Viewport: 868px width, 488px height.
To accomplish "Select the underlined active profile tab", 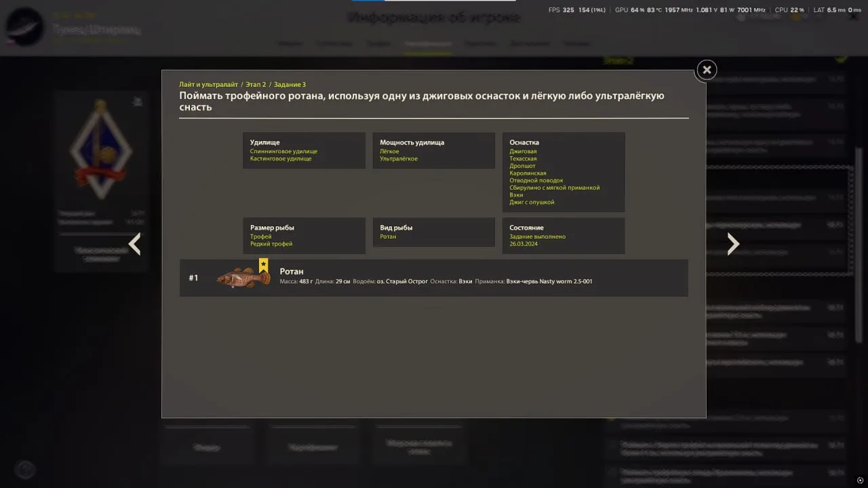I will pyautogui.click(x=427, y=43).
